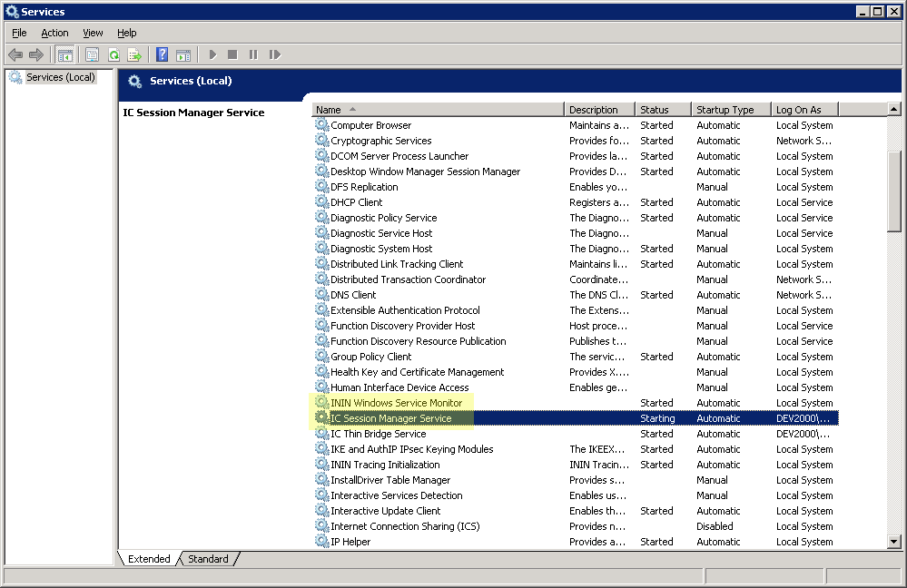Click the scrollbar down arrow in services list

point(894,542)
